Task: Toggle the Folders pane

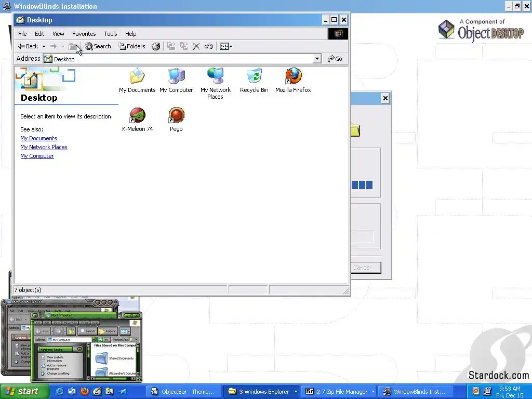Action: [x=131, y=46]
